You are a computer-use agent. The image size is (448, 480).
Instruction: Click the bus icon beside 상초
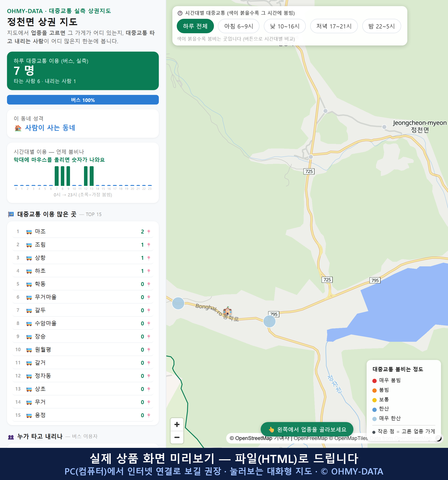[x=29, y=389]
